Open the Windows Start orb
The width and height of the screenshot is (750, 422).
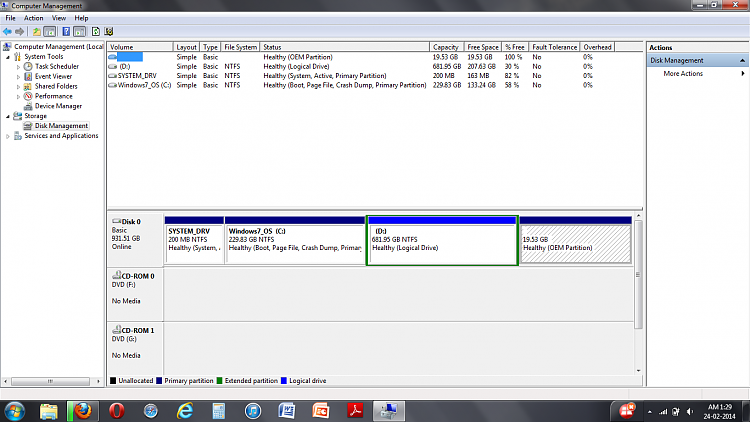[14, 411]
